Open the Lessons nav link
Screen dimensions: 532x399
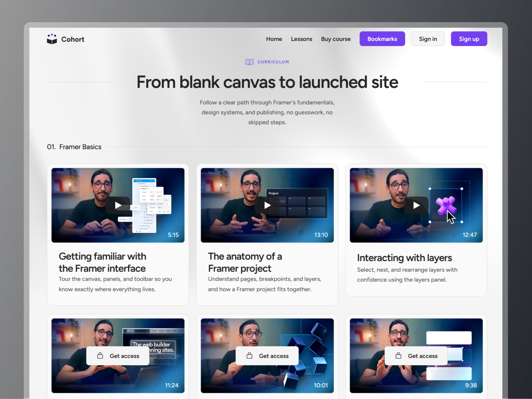coord(302,39)
